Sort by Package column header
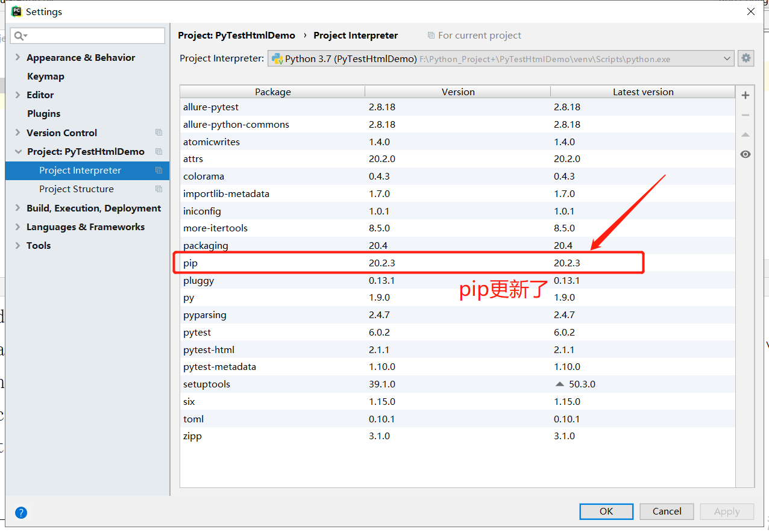 [272, 92]
